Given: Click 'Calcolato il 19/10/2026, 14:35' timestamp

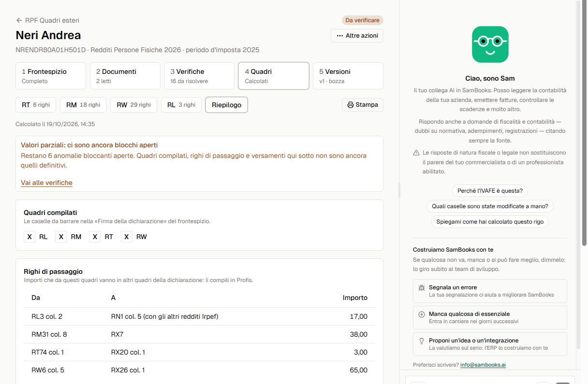Looking at the screenshot, I should [55, 124].
